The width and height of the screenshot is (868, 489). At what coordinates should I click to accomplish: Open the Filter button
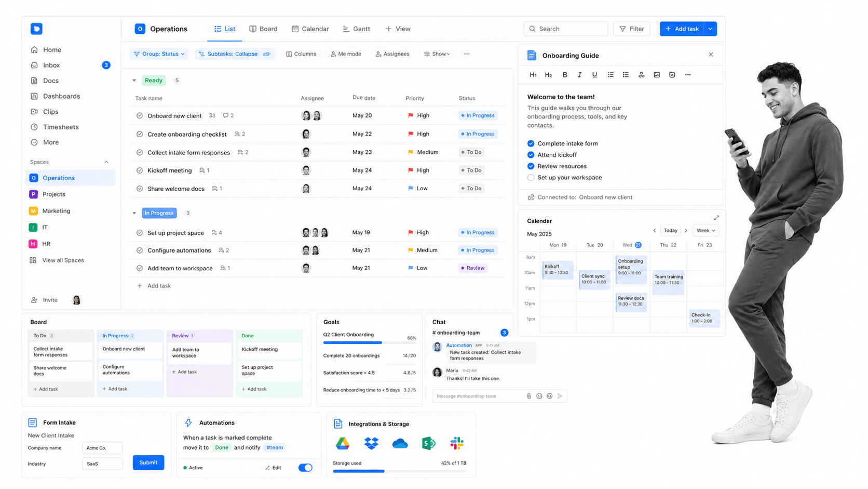pyautogui.click(x=632, y=29)
